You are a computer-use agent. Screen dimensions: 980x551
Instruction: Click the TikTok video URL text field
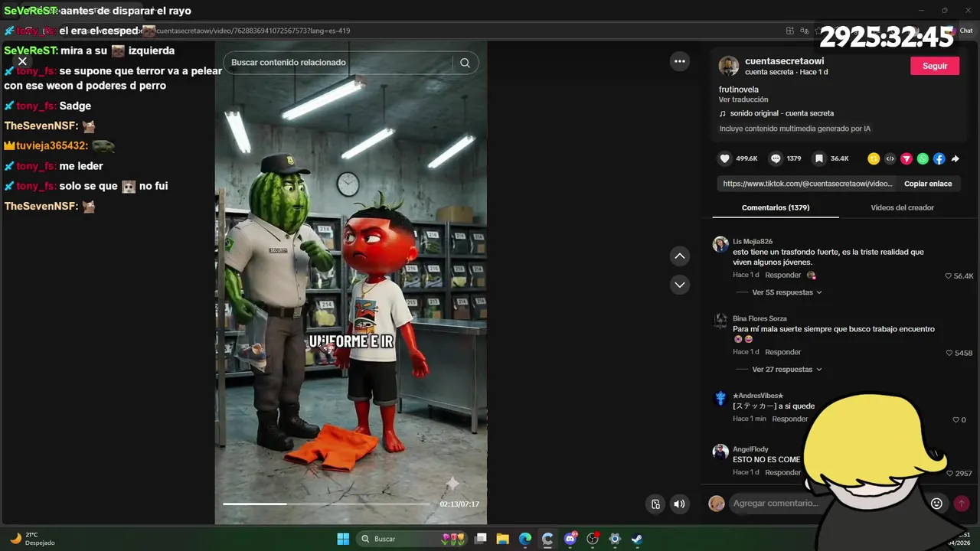coord(807,184)
